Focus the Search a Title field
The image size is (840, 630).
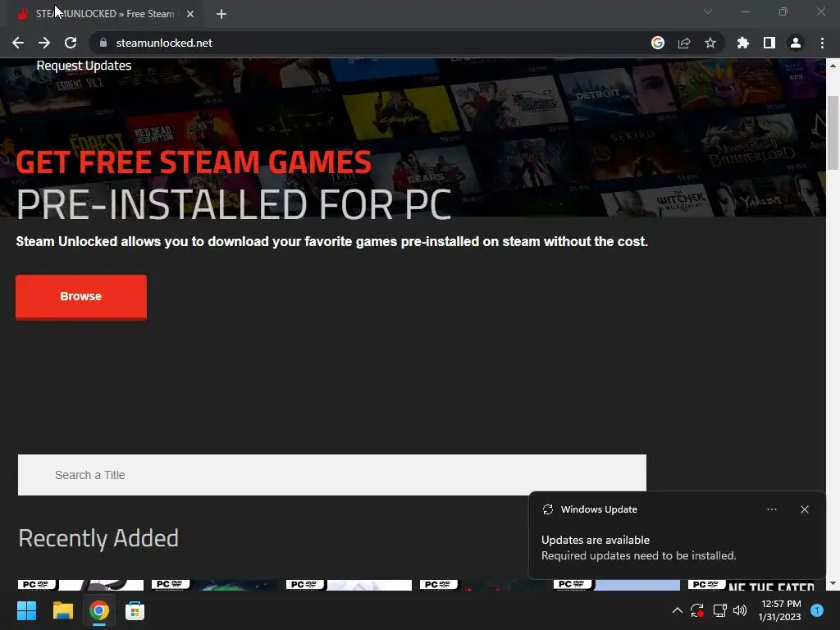332,475
